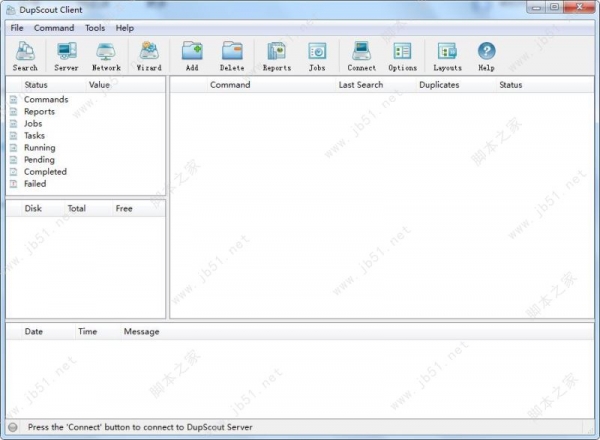600x440 pixels.
Task: Click the Disk column header
Action: pos(33,209)
